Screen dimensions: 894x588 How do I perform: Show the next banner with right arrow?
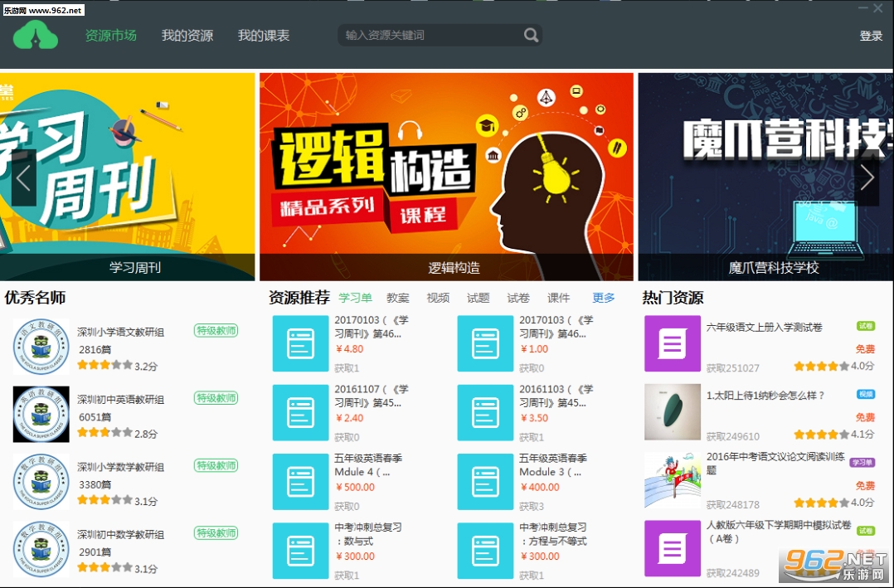point(867,178)
